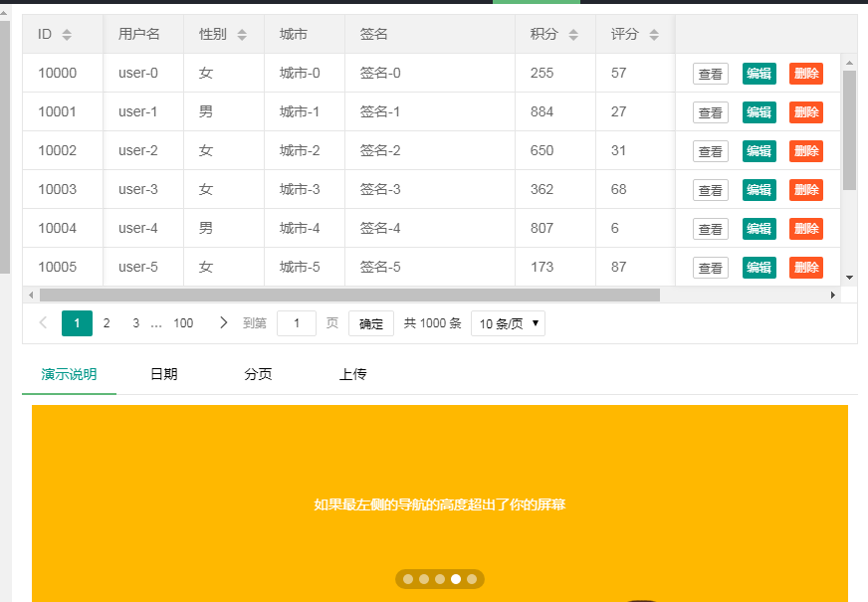Remove user-2 via 删除 button

[806, 151]
